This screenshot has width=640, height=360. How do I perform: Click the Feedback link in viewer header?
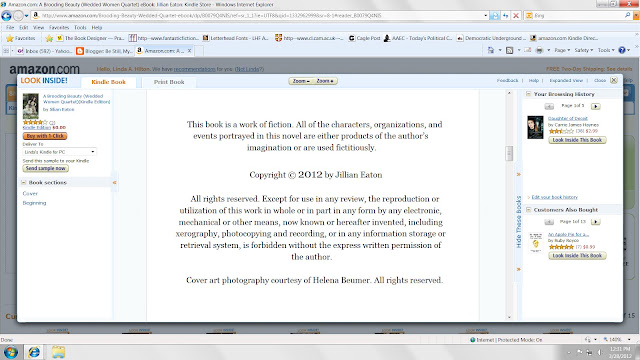(507, 80)
